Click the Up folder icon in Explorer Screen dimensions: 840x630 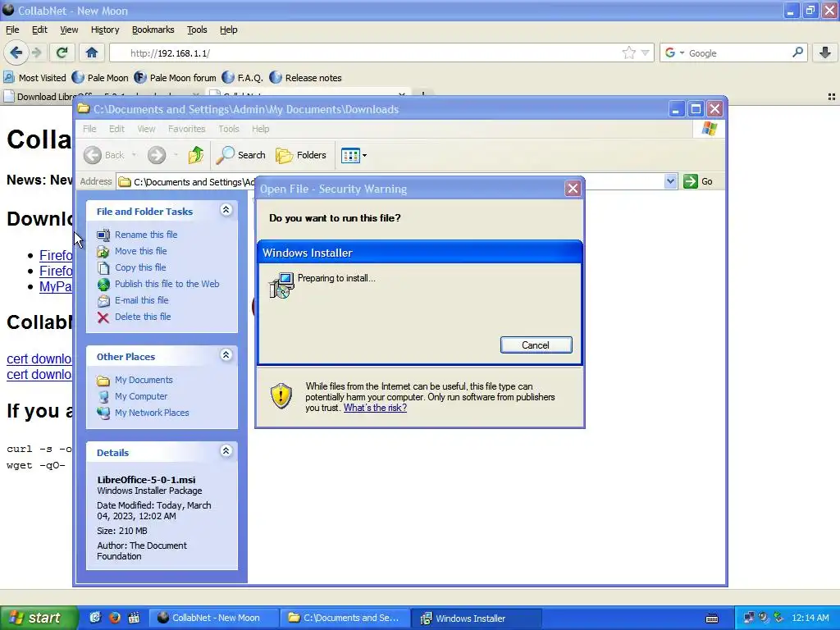pyautogui.click(x=195, y=155)
